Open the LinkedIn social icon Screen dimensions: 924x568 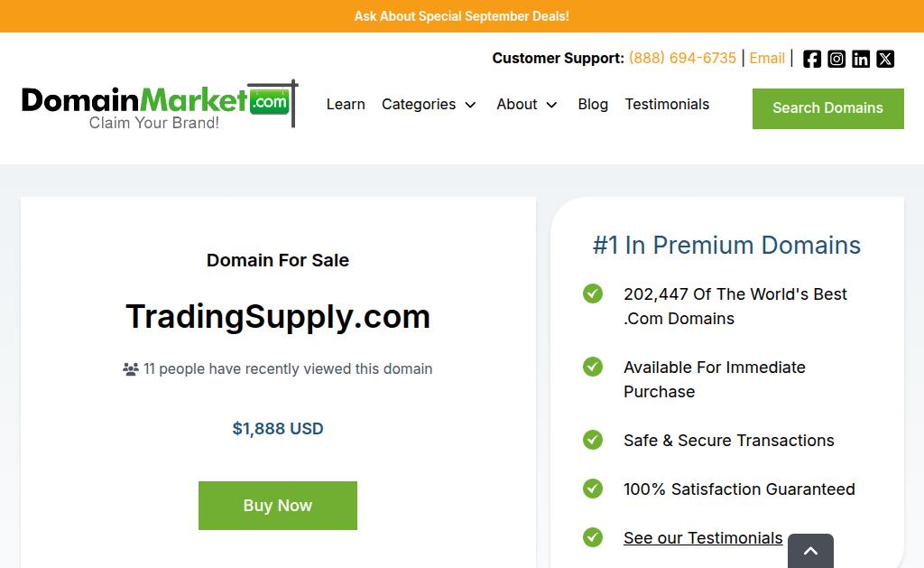[860, 59]
